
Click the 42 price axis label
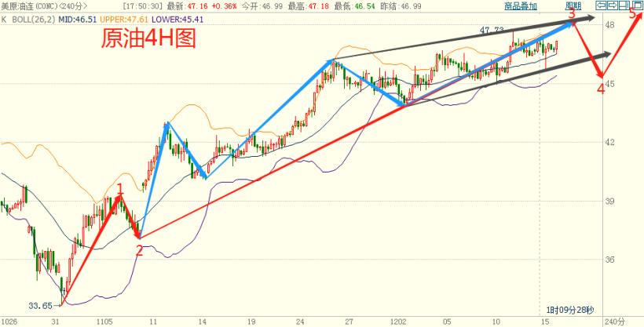[x=610, y=143]
